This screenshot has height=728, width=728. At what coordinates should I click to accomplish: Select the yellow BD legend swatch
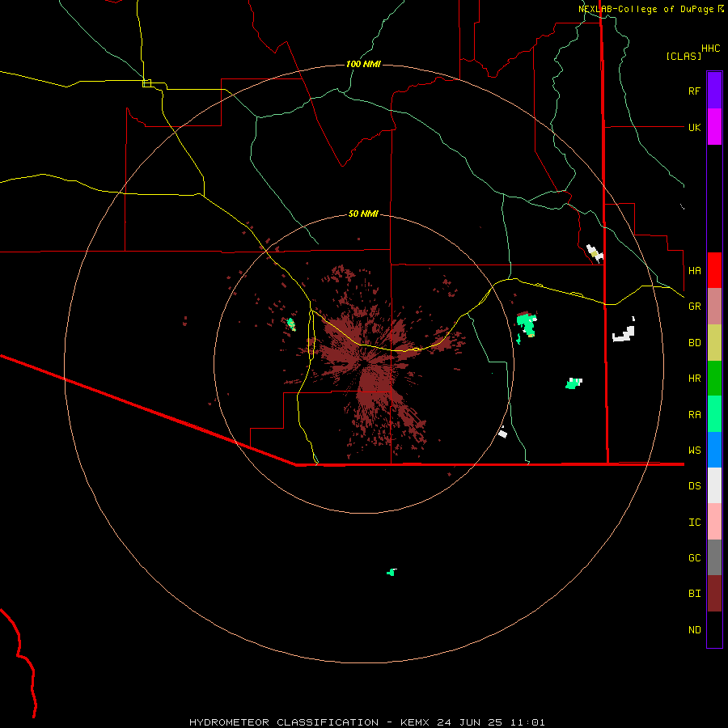(714, 343)
